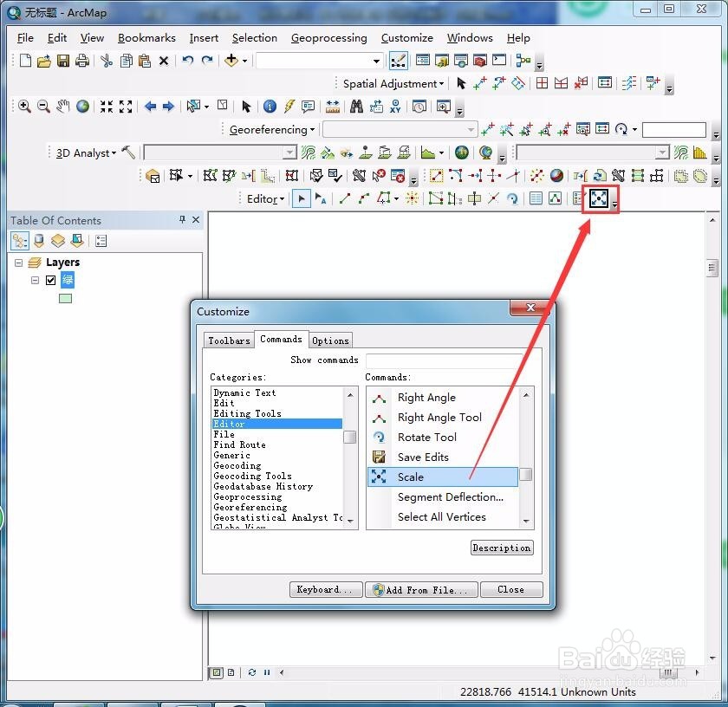Viewport: 728px width, 707px height.
Task: Open the File menu
Action: (25, 38)
